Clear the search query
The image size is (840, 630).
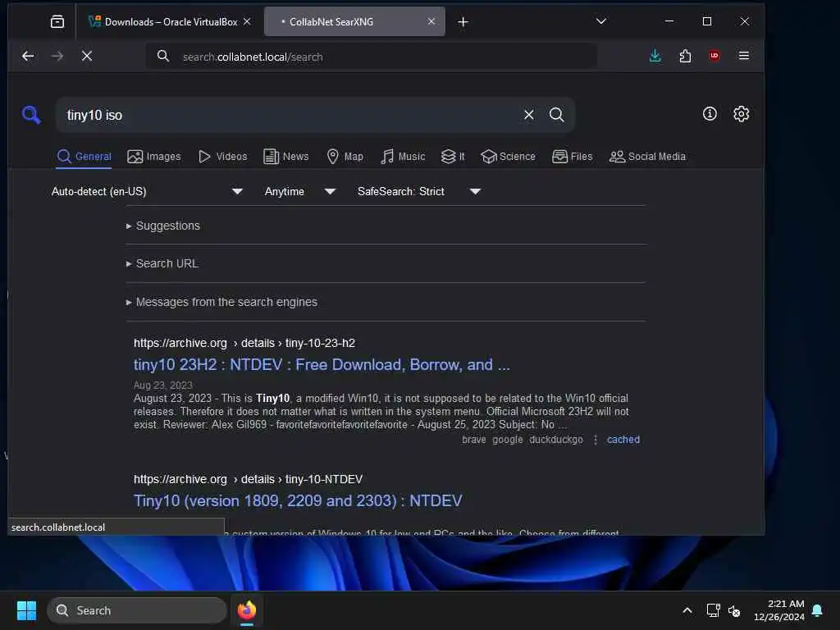[529, 115]
